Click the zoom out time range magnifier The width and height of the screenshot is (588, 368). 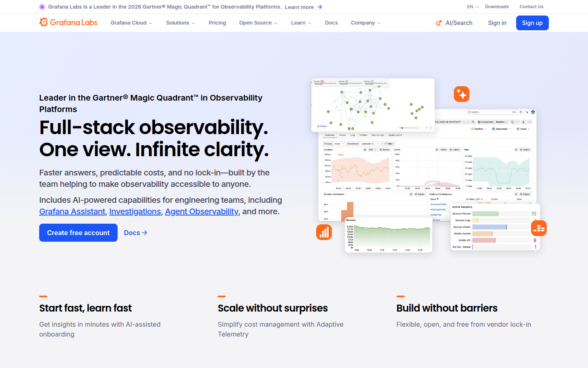click(473, 122)
